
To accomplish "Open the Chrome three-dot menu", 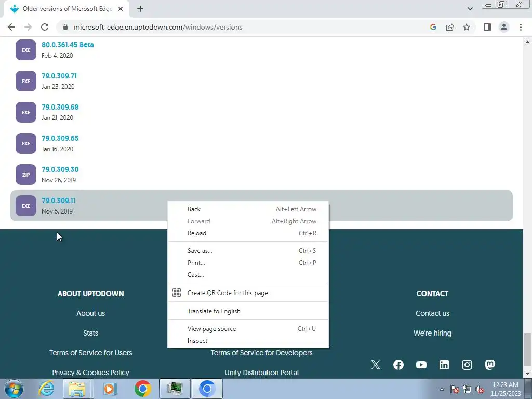I will 521,27.
